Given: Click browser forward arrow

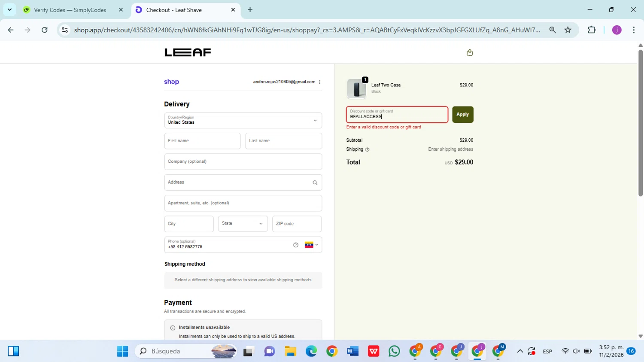Looking at the screenshot, I should click(x=27, y=30).
